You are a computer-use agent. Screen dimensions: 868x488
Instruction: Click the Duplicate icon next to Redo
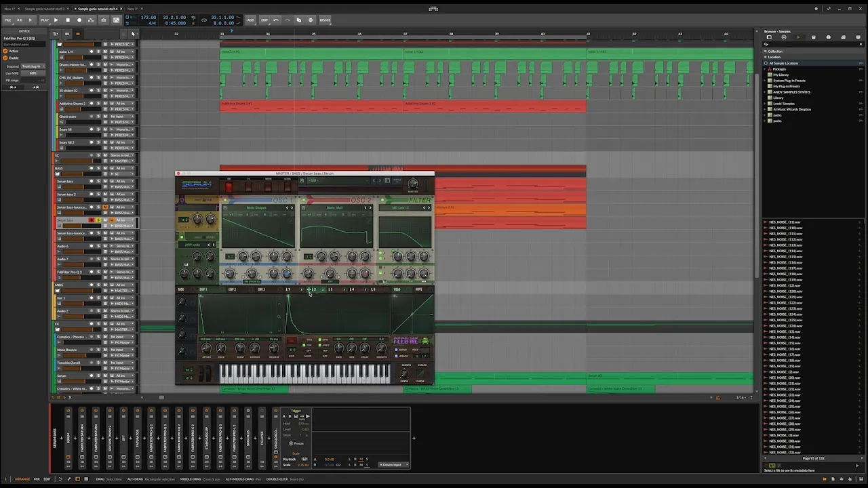[x=299, y=20]
